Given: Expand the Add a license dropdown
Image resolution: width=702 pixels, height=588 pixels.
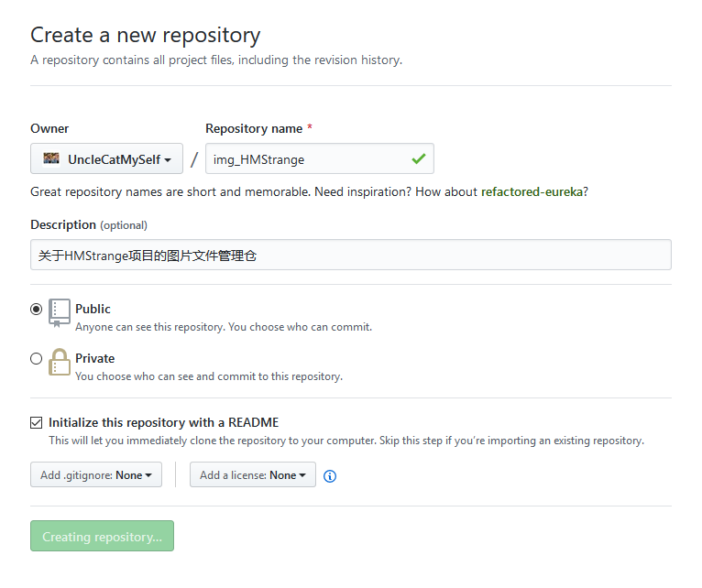Looking at the screenshot, I should pos(253,475).
